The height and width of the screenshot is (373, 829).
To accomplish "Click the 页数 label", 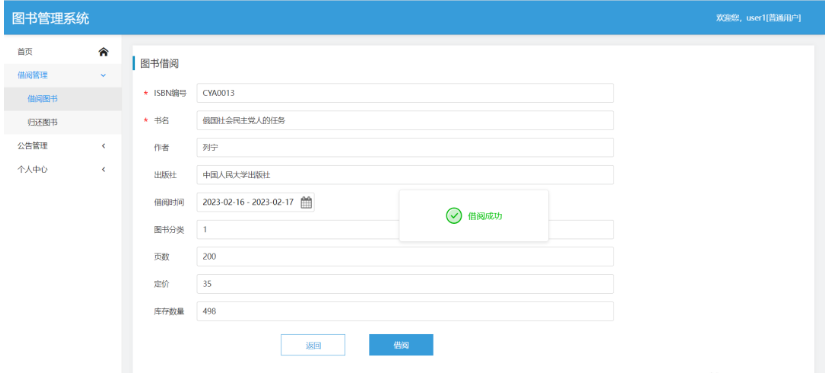I will 161,257.
